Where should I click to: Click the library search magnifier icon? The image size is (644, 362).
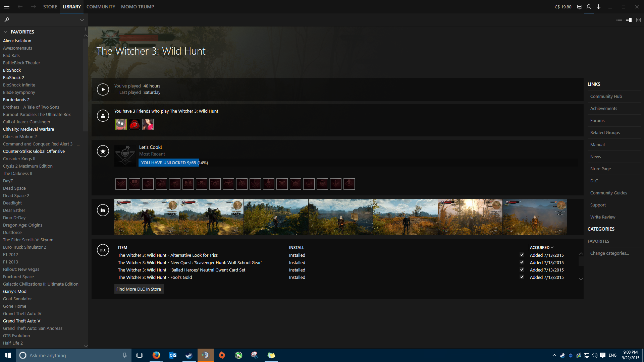click(x=7, y=20)
